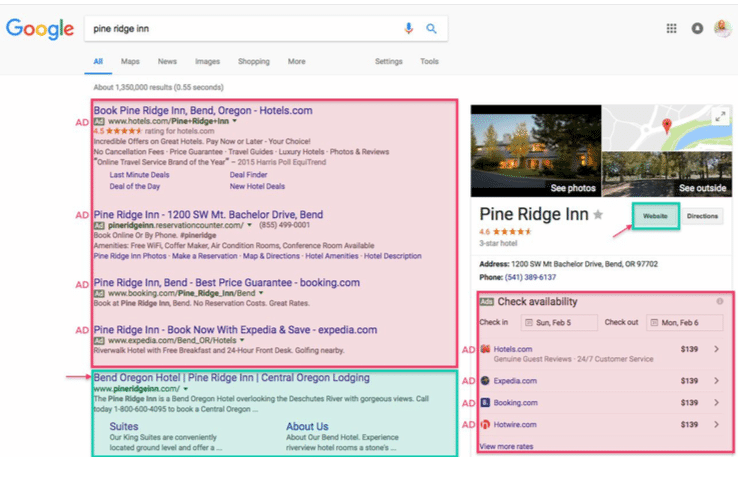The height and width of the screenshot is (488, 739).
Task: Open the Check in date Sun, Feb 5
Action: pos(559,323)
